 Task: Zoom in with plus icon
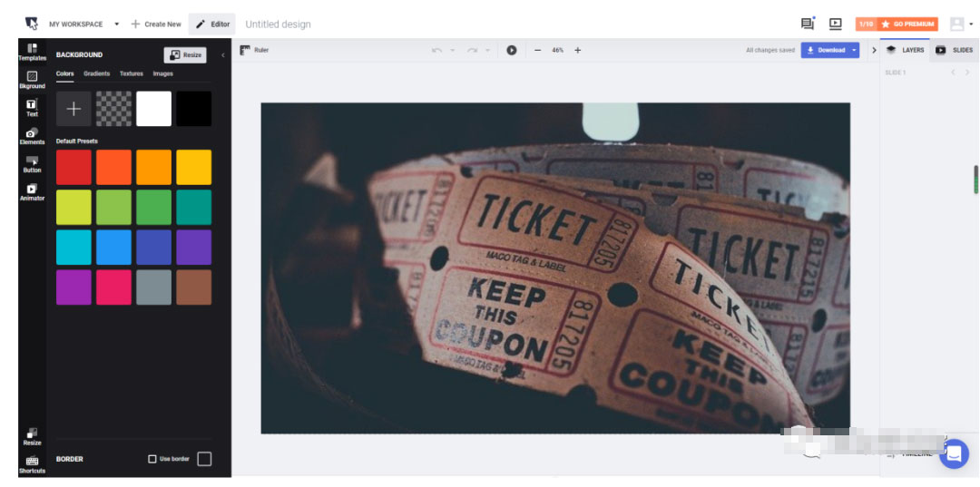(577, 50)
